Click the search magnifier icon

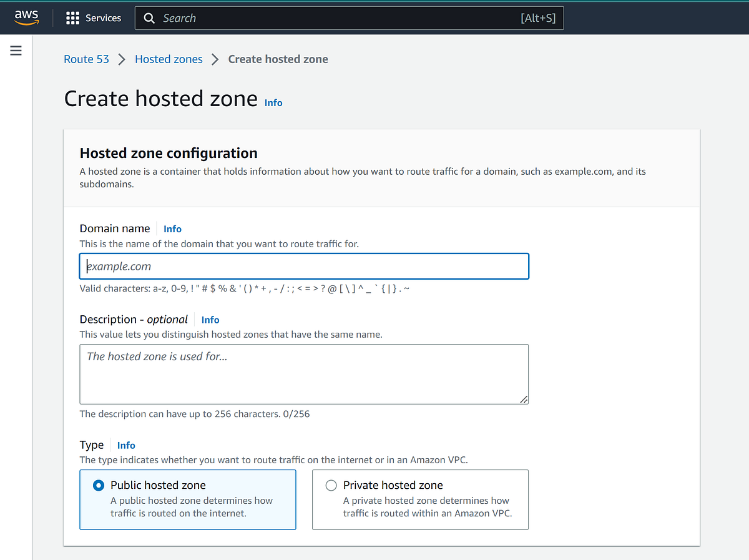click(149, 17)
